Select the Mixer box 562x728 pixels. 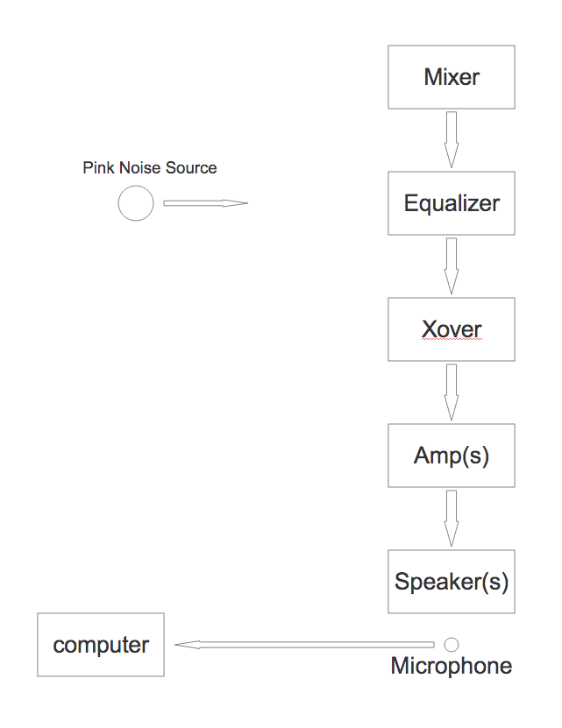coord(452,77)
